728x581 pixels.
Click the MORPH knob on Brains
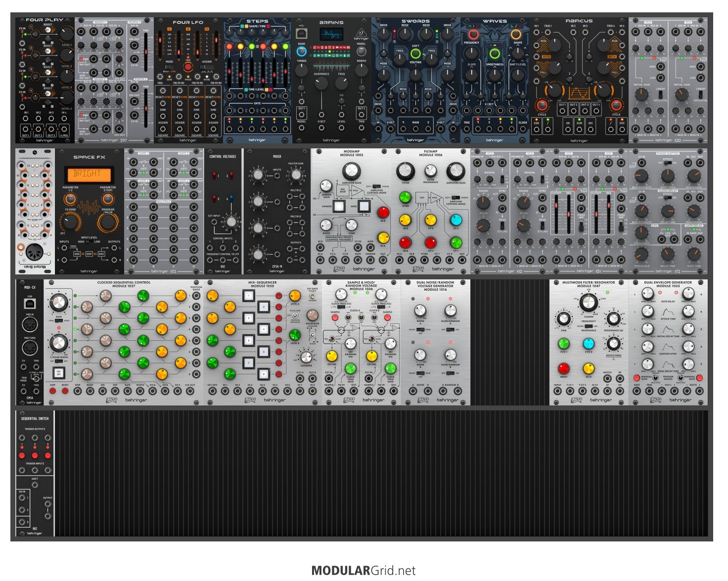[362, 70]
